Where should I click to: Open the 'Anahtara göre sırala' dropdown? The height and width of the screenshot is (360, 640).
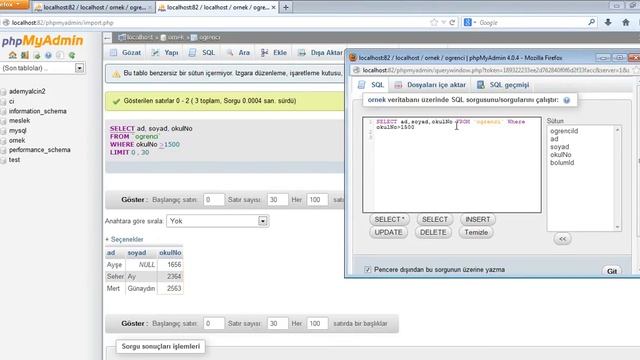coord(218,221)
